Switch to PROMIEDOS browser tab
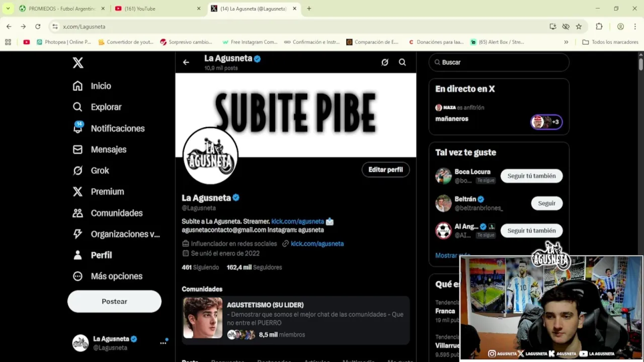The width and height of the screenshot is (644, 362). pyautogui.click(x=61, y=9)
